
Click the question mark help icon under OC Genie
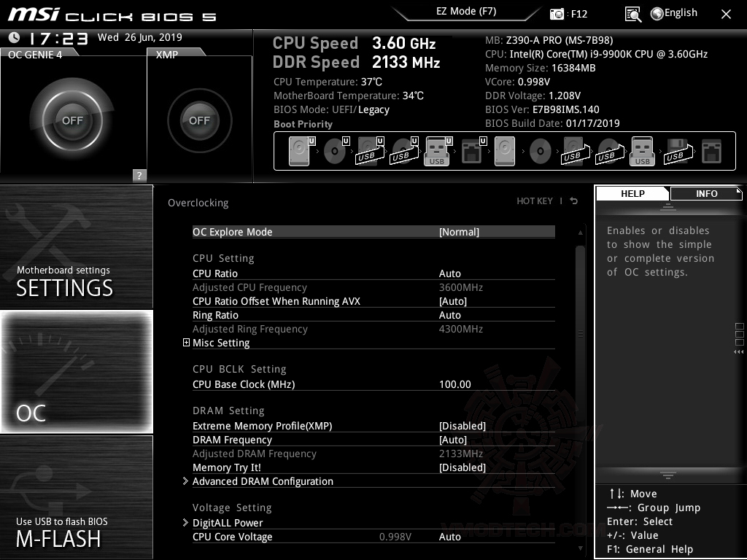tap(139, 175)
